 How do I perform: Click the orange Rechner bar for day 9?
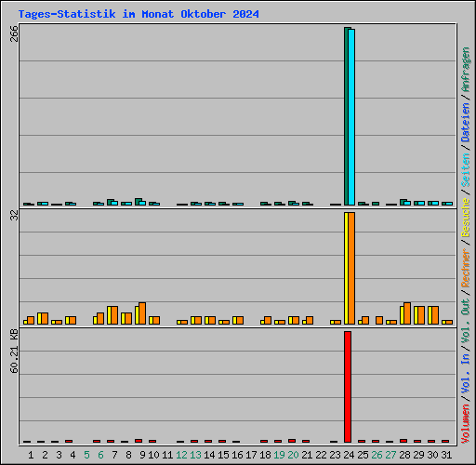click(142, 313)
